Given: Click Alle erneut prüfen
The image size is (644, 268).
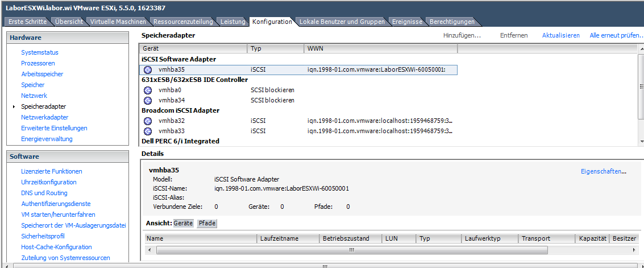Looking at the screenshot, I should click(617, 35).
